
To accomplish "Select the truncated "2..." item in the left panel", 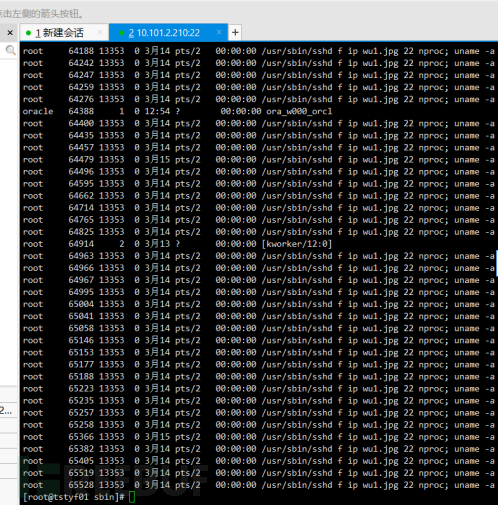I will click(x=6, y=411).
